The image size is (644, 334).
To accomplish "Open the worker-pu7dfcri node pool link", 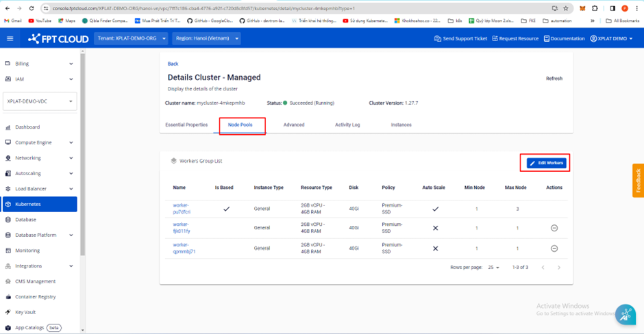I will pyautogui.click(x=182, y=208).
